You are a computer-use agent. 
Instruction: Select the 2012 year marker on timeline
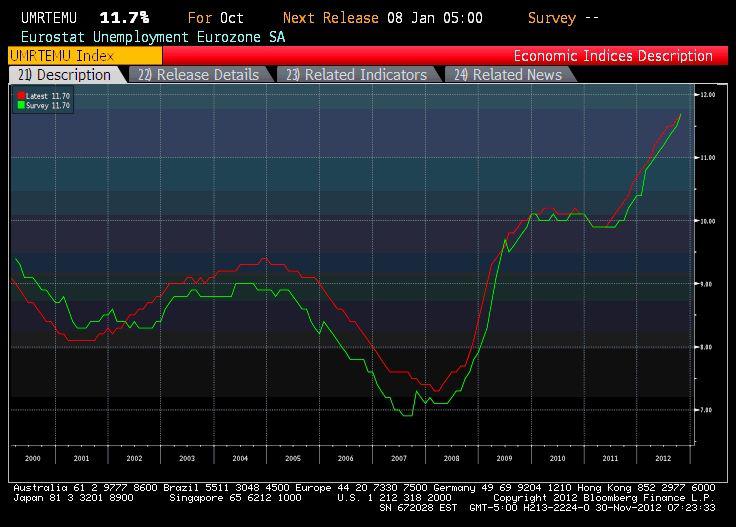tap(662, 457)
